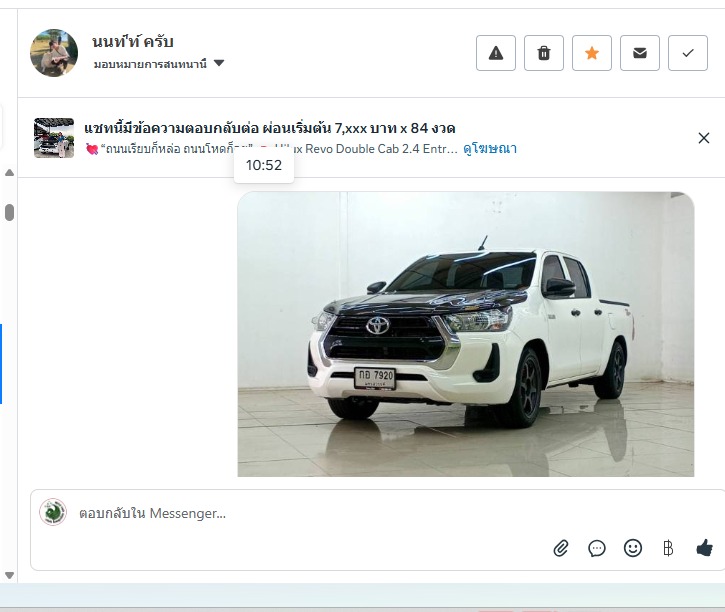Click the scrollbar up arrow
The height and width of the screenshot is (612, 725).
pos(9,173)
